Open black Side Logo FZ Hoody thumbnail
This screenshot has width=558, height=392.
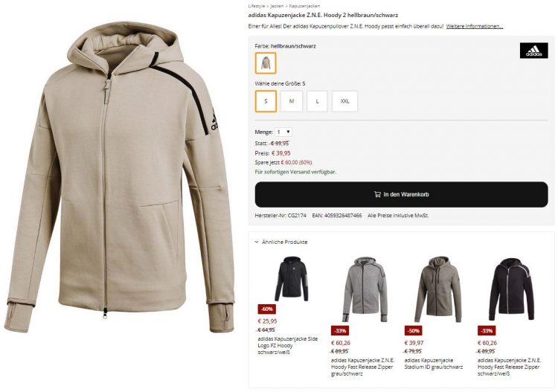click(x=292, y=278)
